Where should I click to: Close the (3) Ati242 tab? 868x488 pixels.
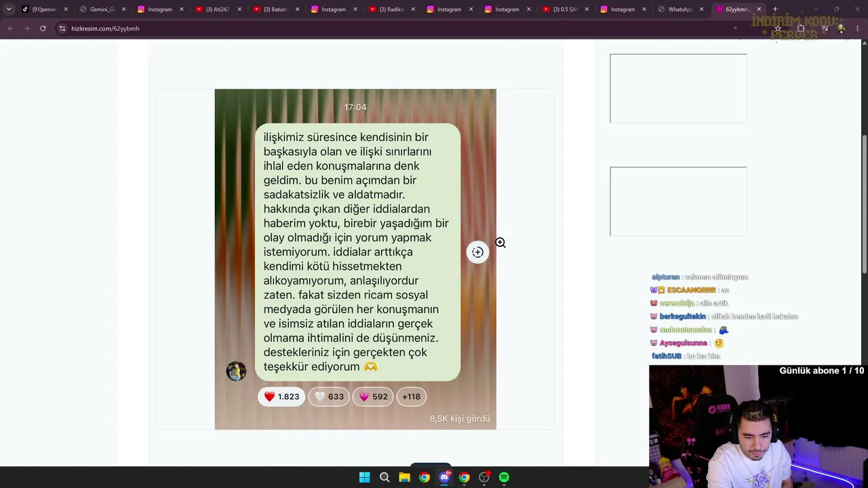click(239, 9)
